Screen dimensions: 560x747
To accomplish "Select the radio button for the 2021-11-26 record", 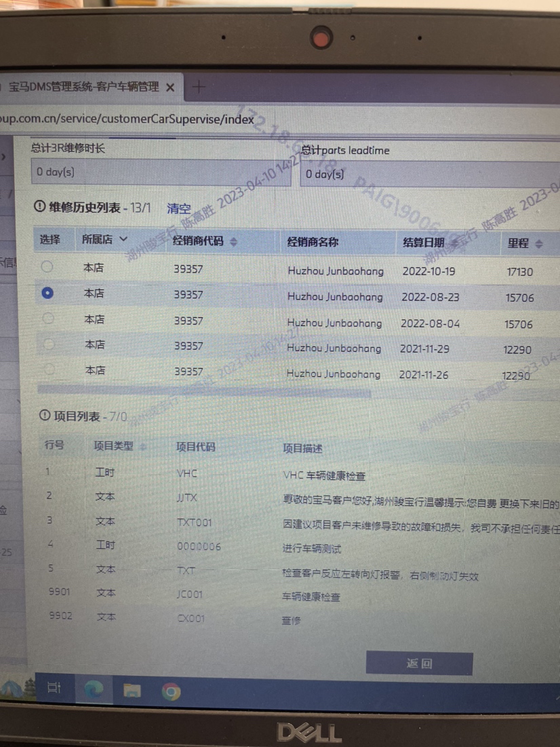I will click(49, 369).
